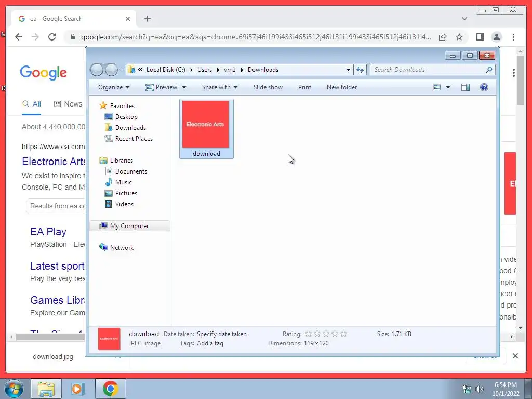
Task: Click the Preview button
Action: pyautogui.click(x=162, y=87)
